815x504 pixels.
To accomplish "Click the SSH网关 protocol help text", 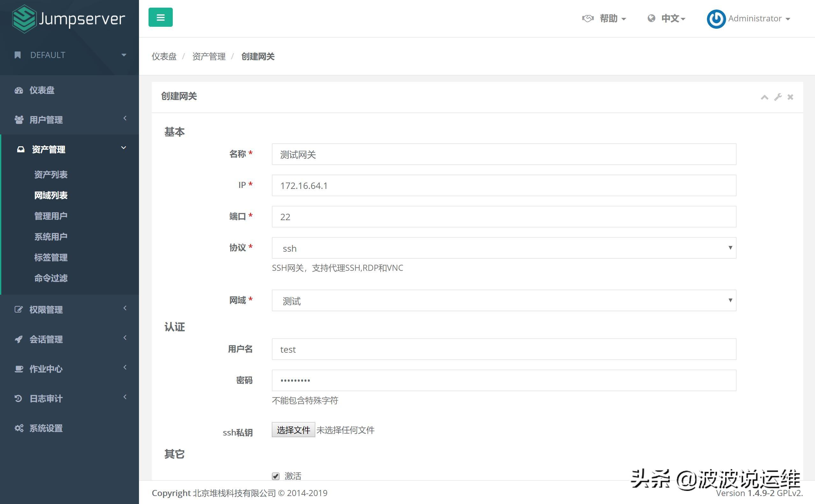I will click(338, 268).
